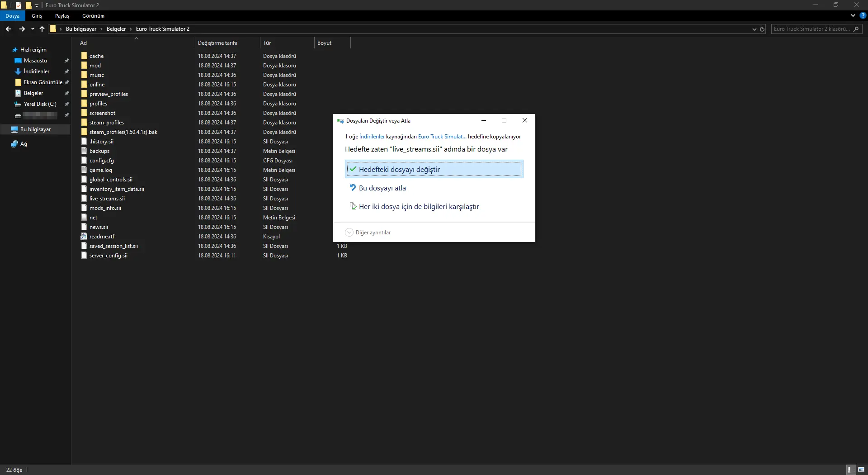The width and height of the screenshot is (868, 475).
Task: Click the Properties quick access icon
Action: click(x=19, y=5)
